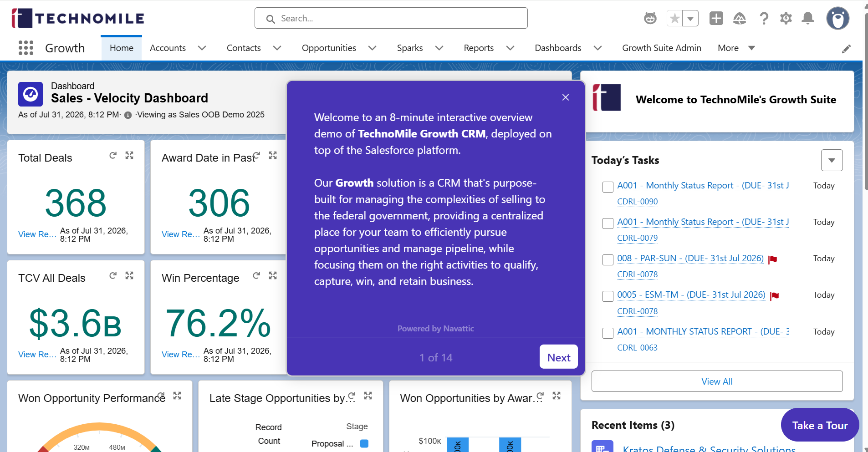Open the Accounts tab

click(168, 48)
